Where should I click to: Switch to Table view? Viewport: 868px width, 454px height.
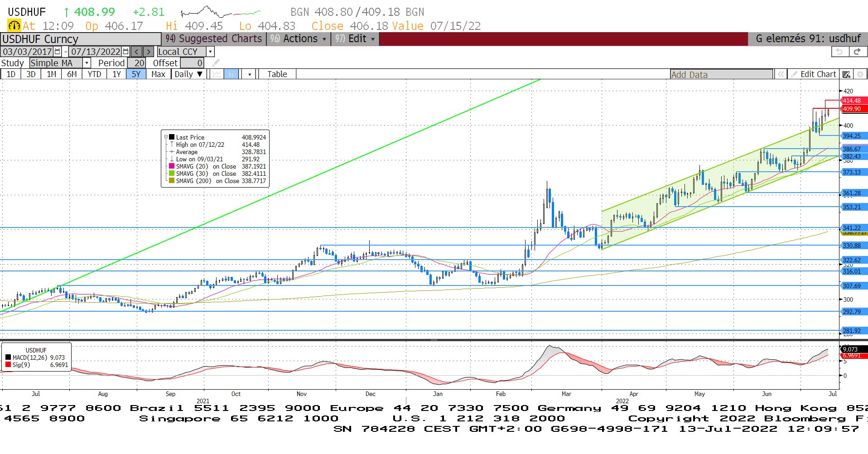pos(277,74)
